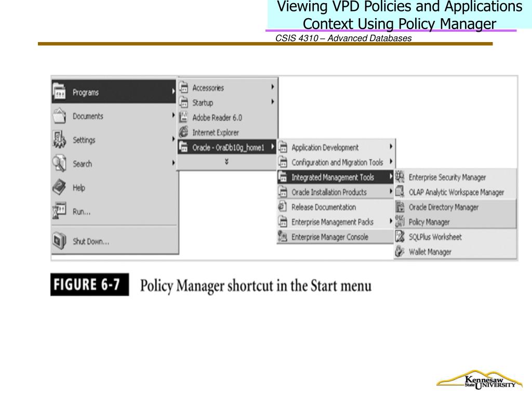Image resolution: width=532 pixels, height=399 pixels.
Task: Expand the Documents submenu arrow
Action: (x=173, y=115)
